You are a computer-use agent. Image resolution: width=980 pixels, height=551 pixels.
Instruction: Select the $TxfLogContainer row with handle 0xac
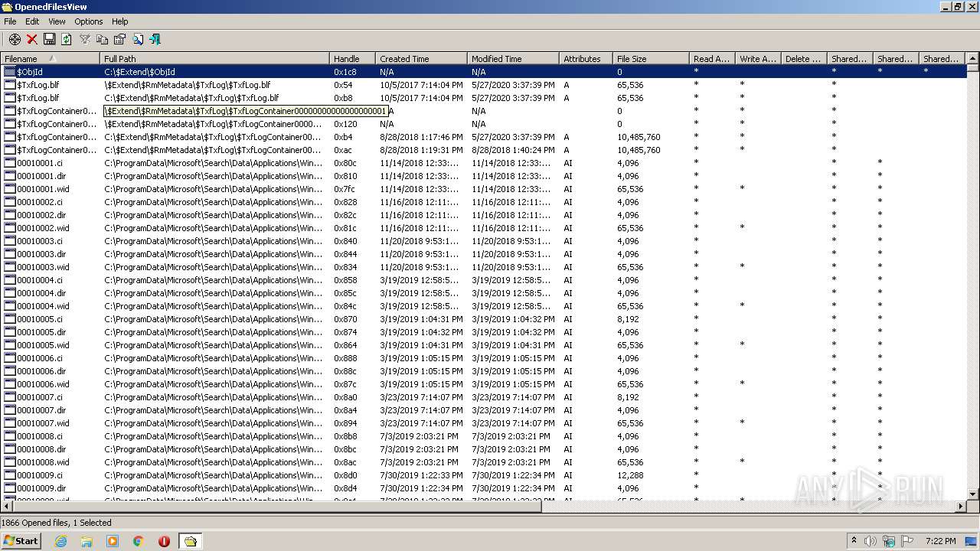[484, 150]
